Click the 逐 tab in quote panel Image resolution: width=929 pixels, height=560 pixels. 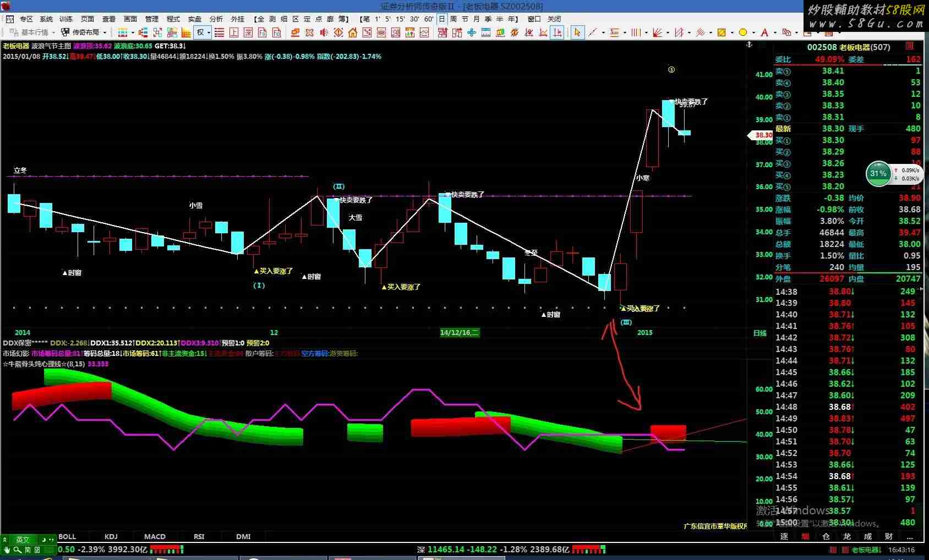784,536
